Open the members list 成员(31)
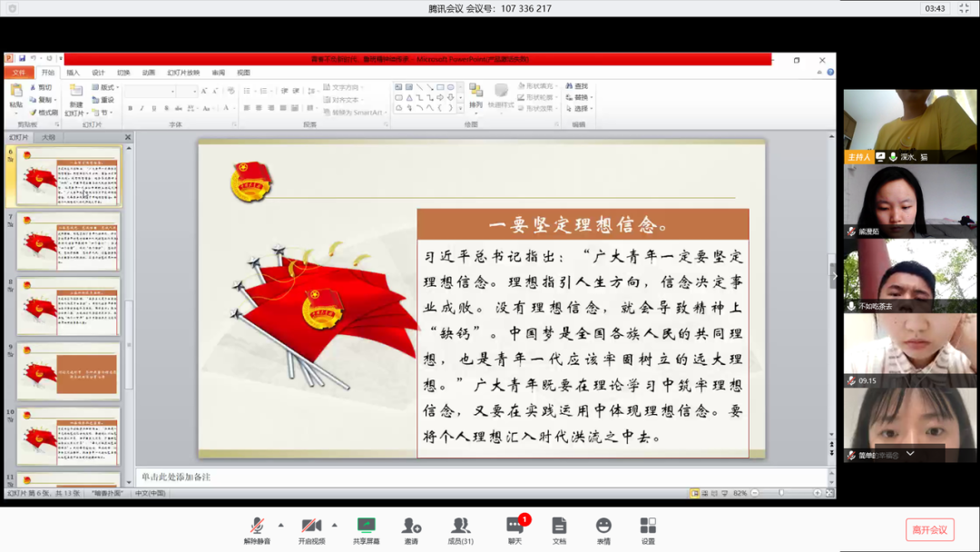Screen dimensions: 980x552 pyautogui.click(x=461, y=527)
